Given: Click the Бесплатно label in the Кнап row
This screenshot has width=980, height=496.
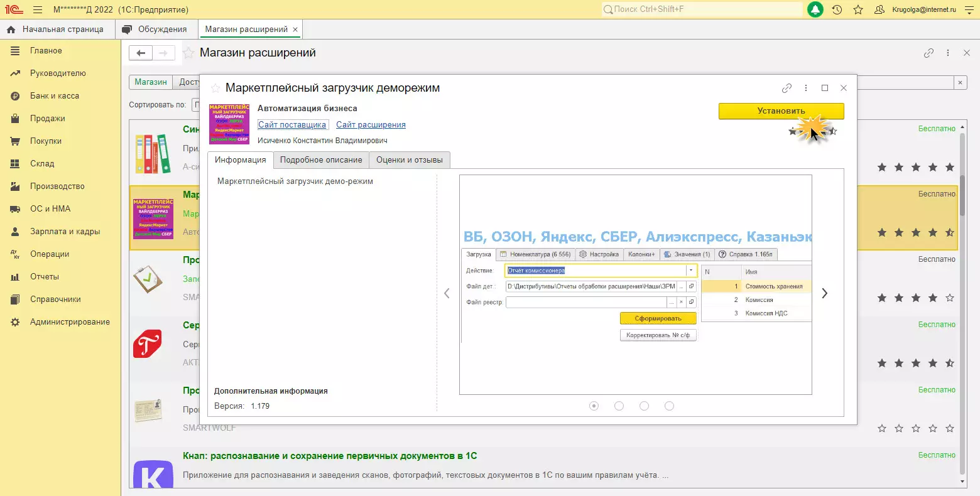Looking at the screenshot, I should click(937, 455).
